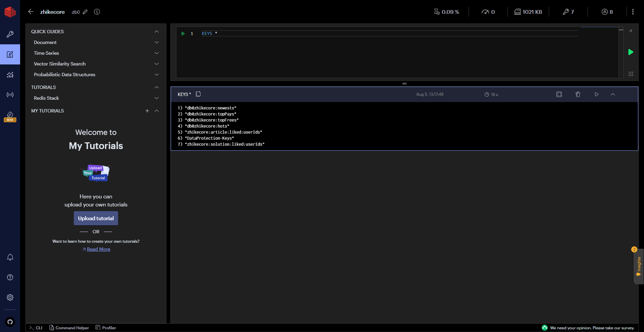Collapse the Tutorials section

pos(157,87)
